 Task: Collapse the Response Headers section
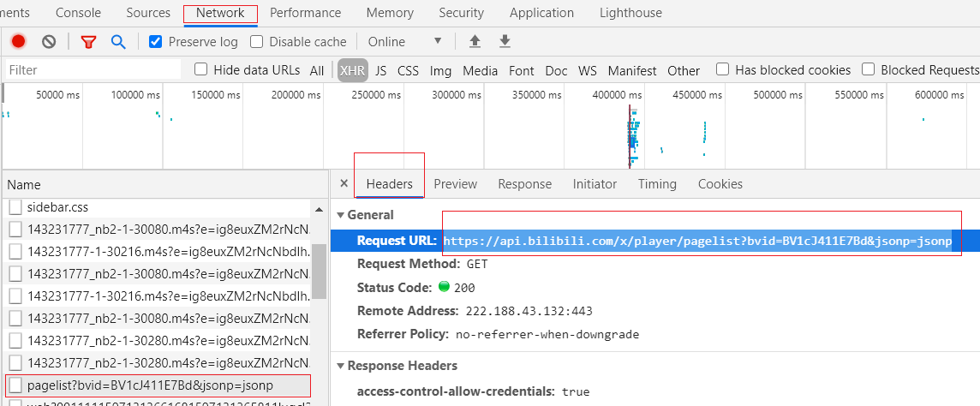(341, 366)
